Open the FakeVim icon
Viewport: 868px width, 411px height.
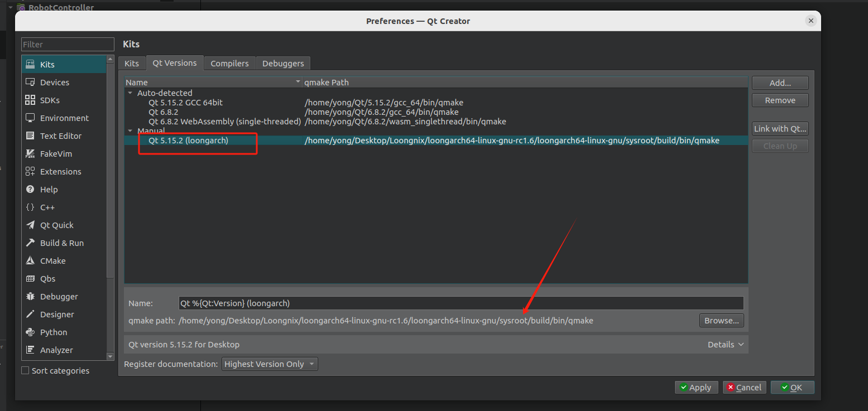30,153
